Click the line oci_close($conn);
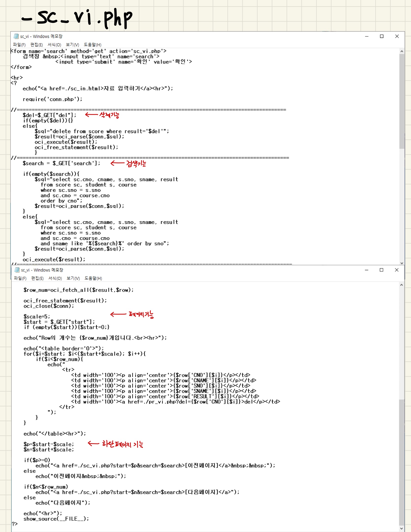The image size is (411, 532). [x=49, y=306]
